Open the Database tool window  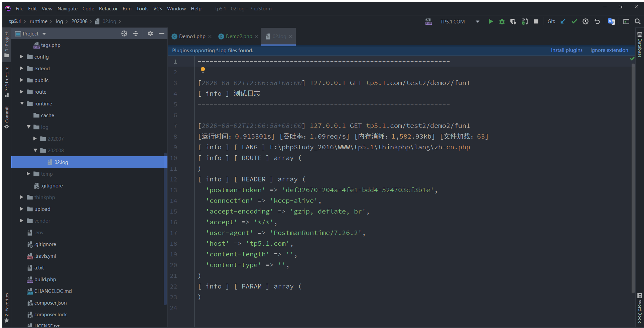tap(640, 45)
